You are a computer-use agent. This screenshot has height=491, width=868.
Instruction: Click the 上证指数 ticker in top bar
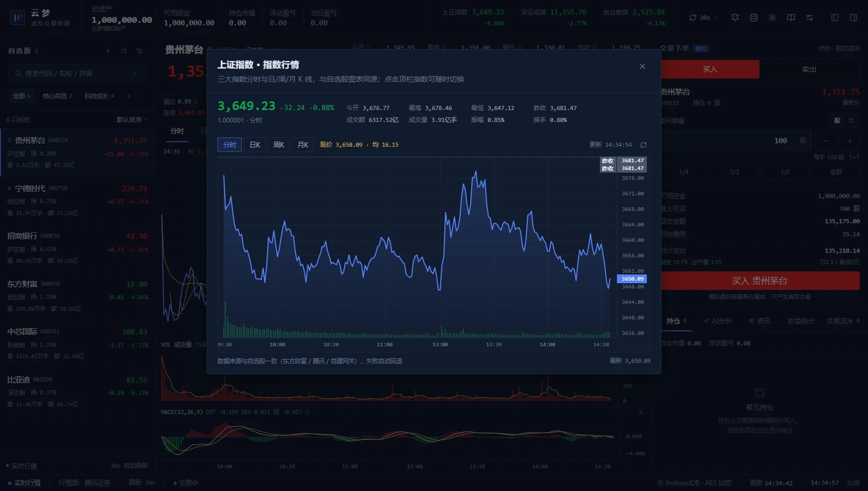point(473,17)
